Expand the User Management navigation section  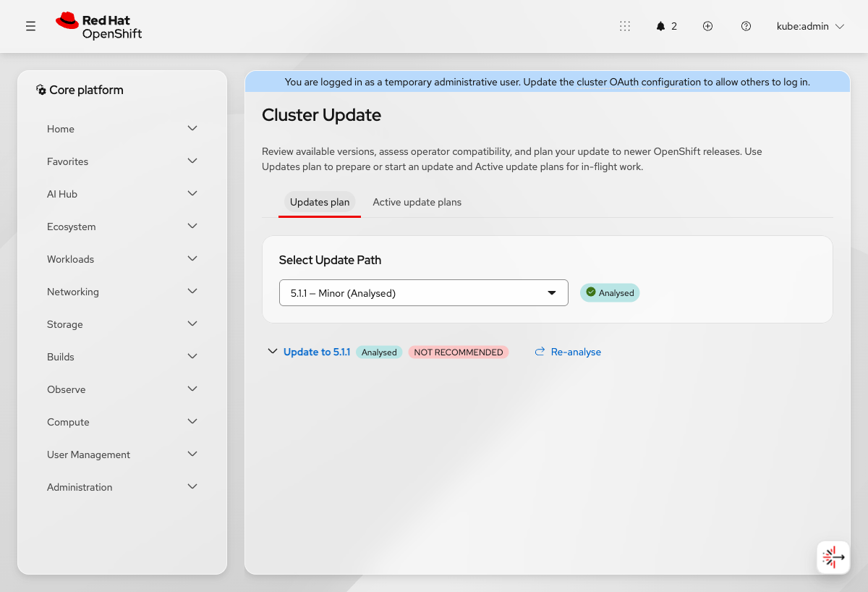pos(122,454)
